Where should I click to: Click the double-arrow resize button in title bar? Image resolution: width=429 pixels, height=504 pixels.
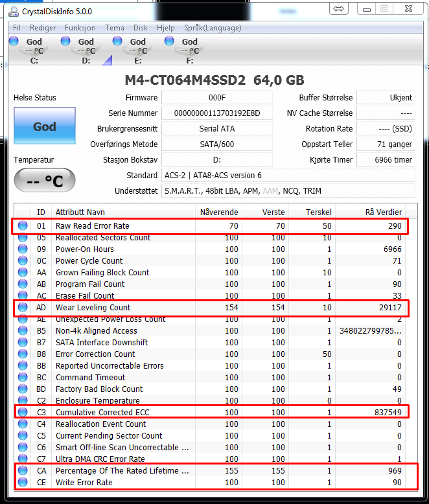339,8
